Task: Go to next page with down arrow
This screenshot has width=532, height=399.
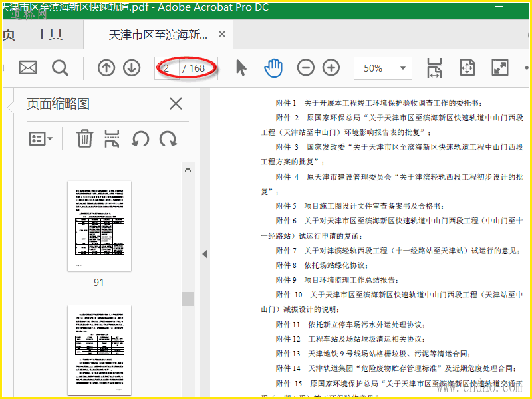Action: tap(132, 68)
